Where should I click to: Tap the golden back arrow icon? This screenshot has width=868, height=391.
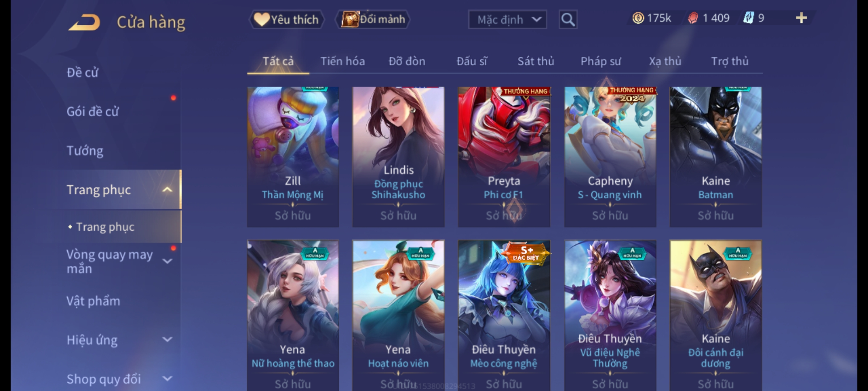click(x=84, y=22)
